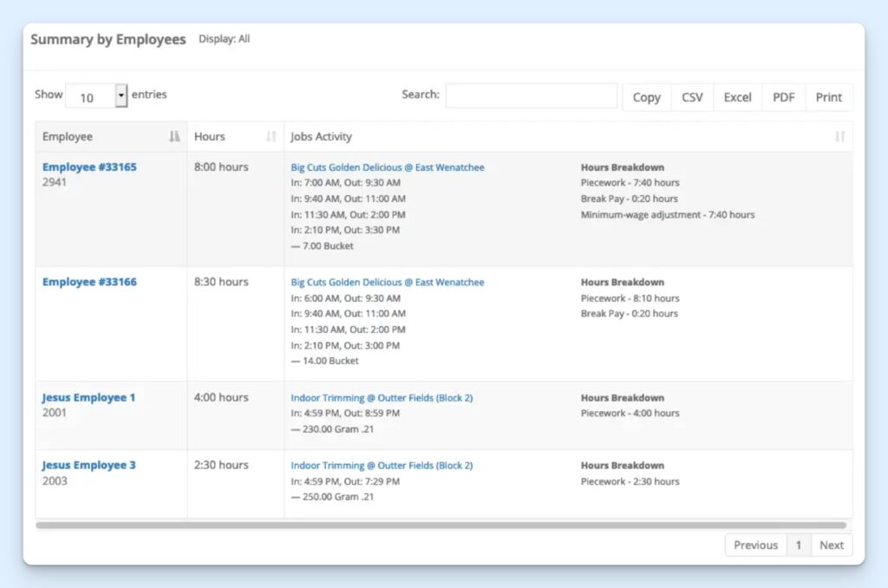Screen dimensions: 888x588
Task: Open Indoor Trimming @ Outter Fields job
Action: pyautogui.click(x=382, y=397)
